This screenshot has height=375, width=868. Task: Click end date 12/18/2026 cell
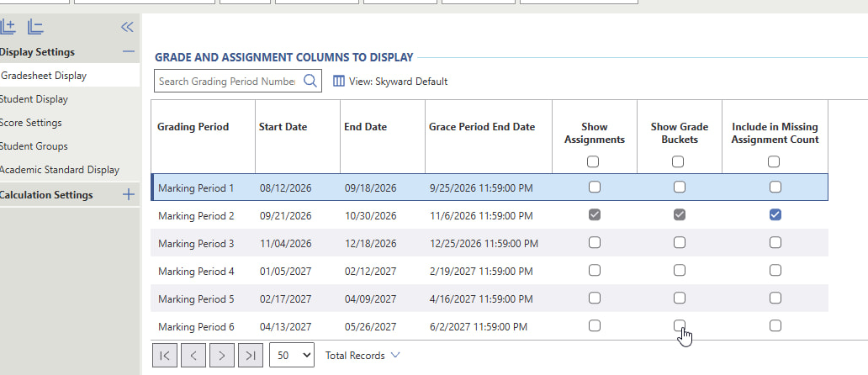pyautogui.click(x=370, y=243)
